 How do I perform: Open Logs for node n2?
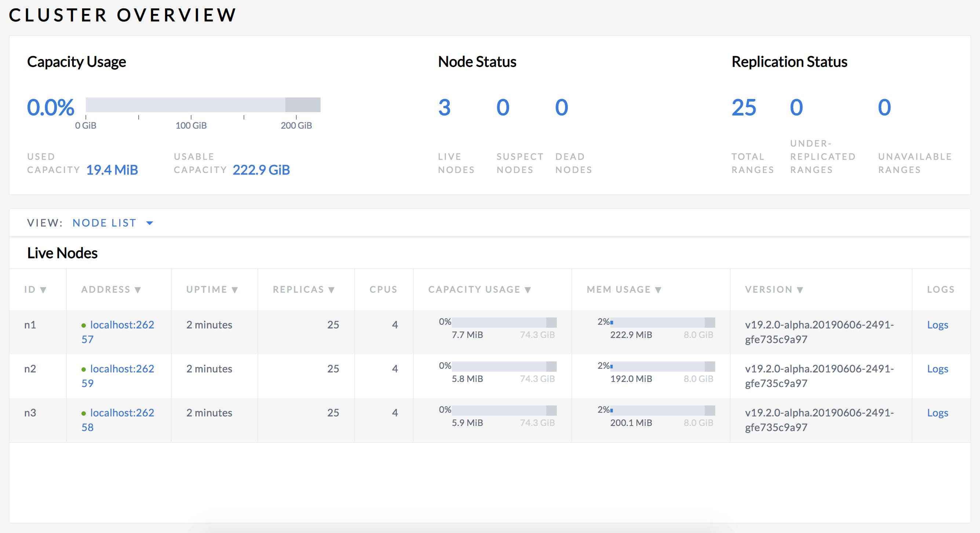[937, 369]
